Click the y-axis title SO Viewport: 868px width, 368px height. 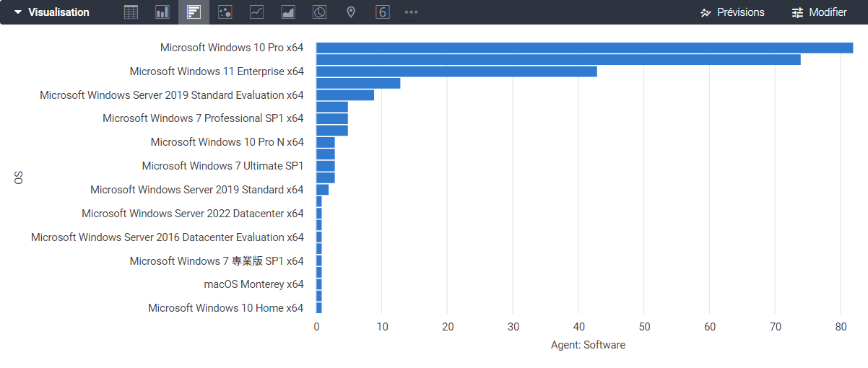coord(19,178)
